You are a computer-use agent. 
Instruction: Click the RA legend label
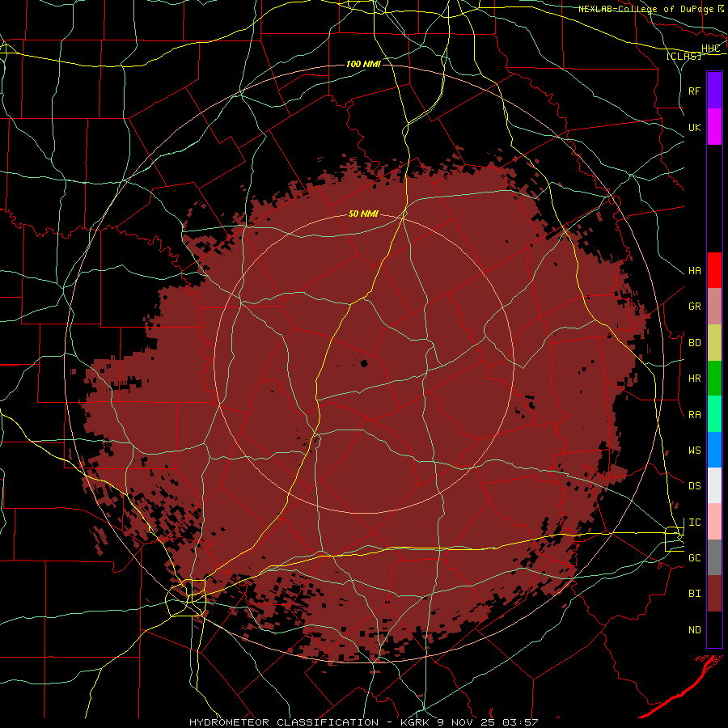(694, 415)
